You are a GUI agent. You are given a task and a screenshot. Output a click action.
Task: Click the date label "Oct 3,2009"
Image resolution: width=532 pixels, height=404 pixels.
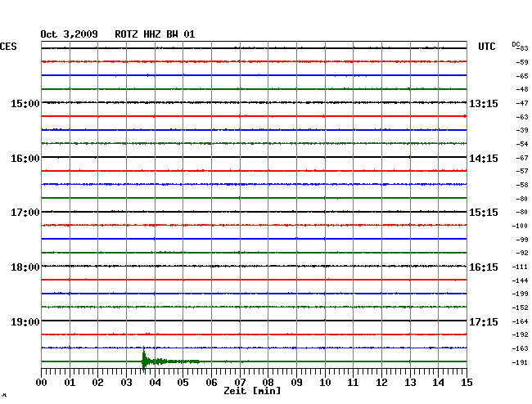[70, 34]
